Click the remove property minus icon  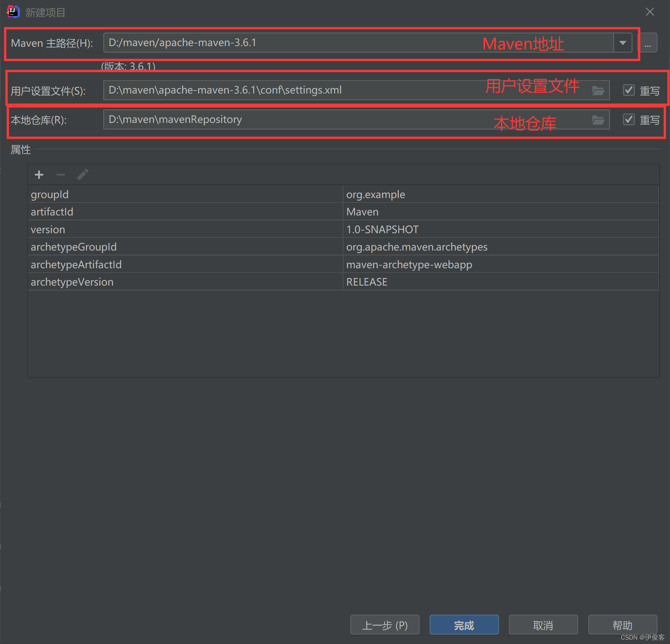coord(61,175)
